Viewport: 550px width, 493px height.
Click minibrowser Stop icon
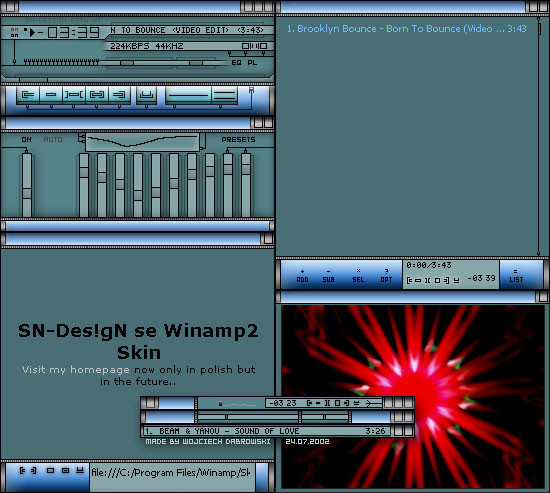coord(51,470)
